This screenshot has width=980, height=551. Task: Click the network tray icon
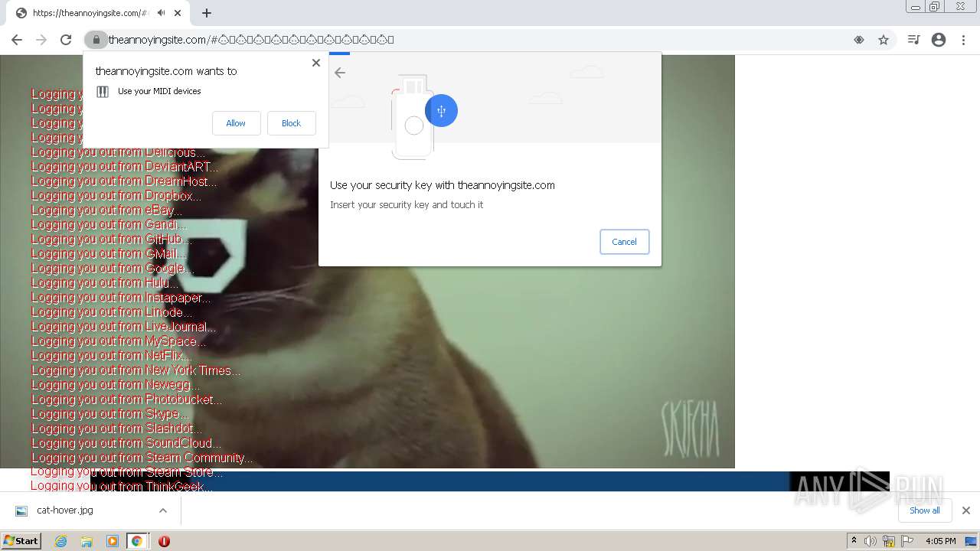click(x=889, y=541)
